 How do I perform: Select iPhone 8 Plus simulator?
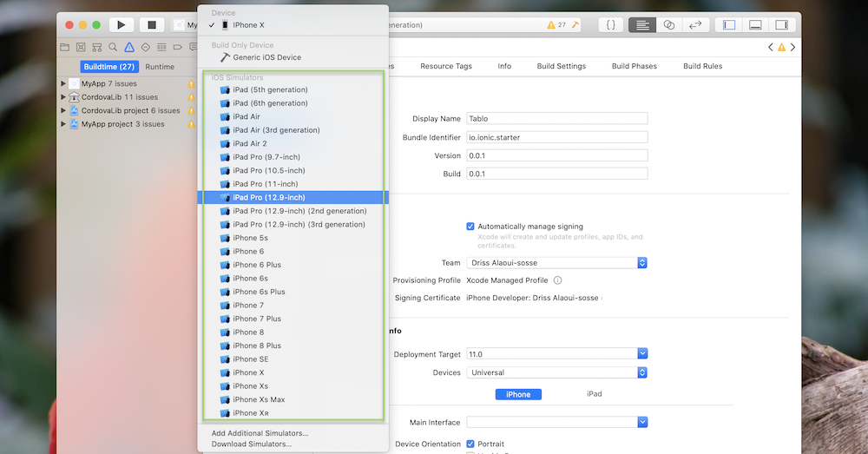[293, 345]
